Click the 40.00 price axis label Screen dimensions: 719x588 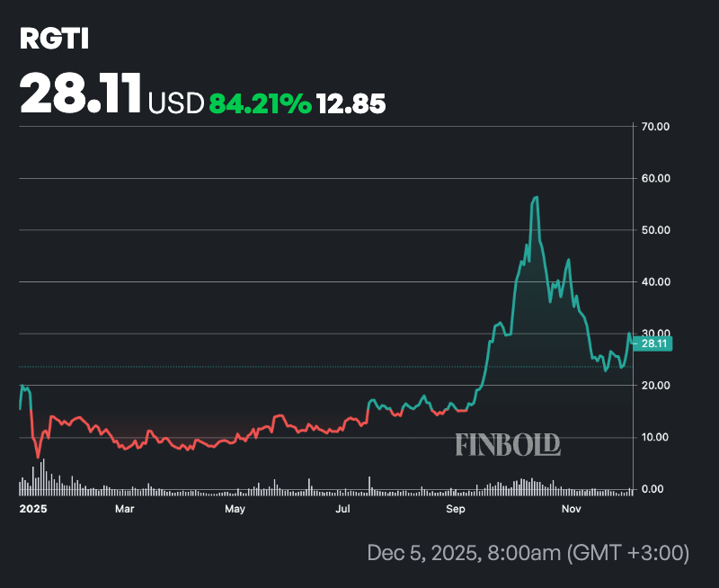pyautogui.click(x=655, y=281)
